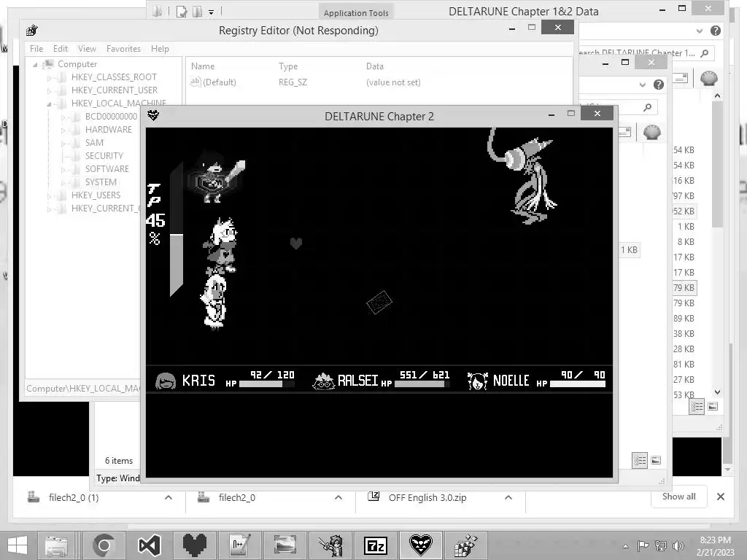The width and height of the screenshot is (747, 560).
Task: Select the SOFTWARE subkey
Action: tap(107, 169)
